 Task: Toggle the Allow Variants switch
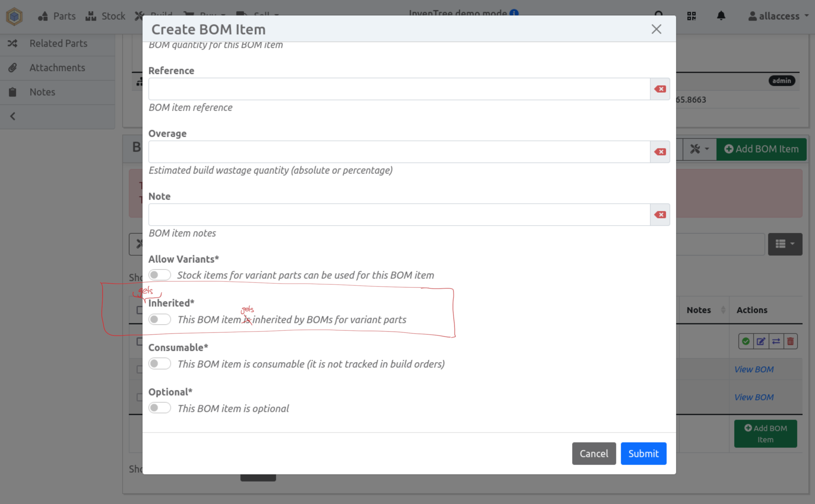point(159,274)
